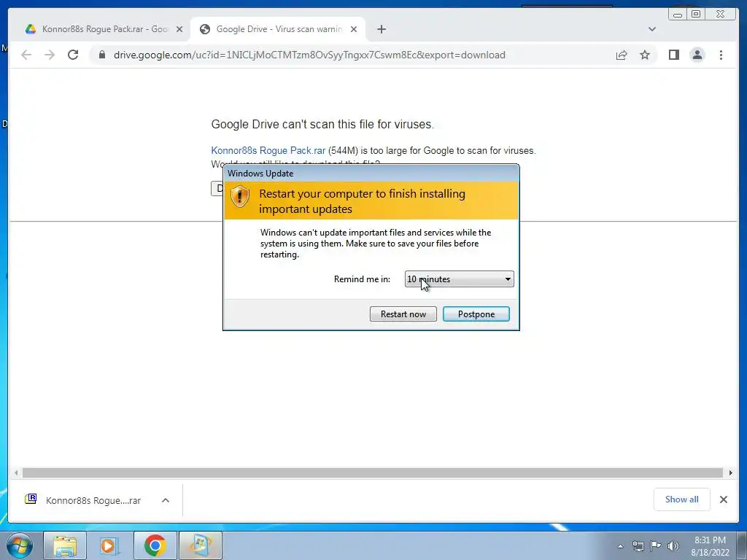Image resolution: width=747 pixels, height=560 pixels.
Task: Open the Konnor88s Rogue Pack.rar link
Action: coord(268,150)
